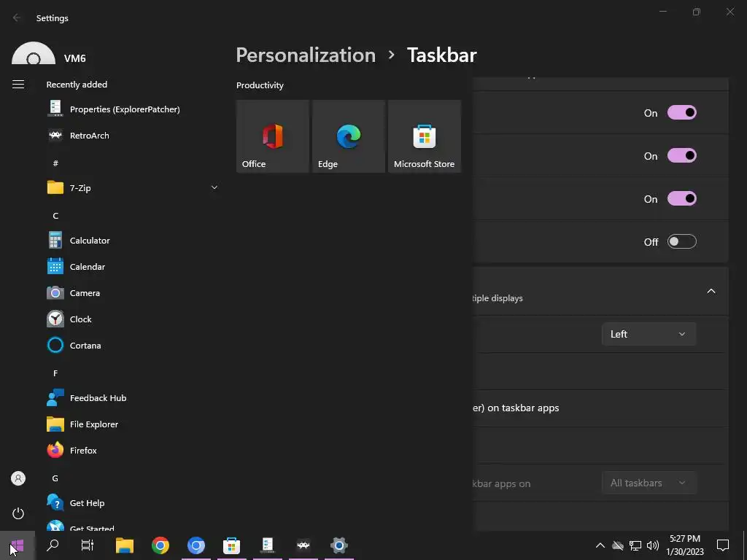Open File Explorer from the taskbar

click(x=124, y=545)
